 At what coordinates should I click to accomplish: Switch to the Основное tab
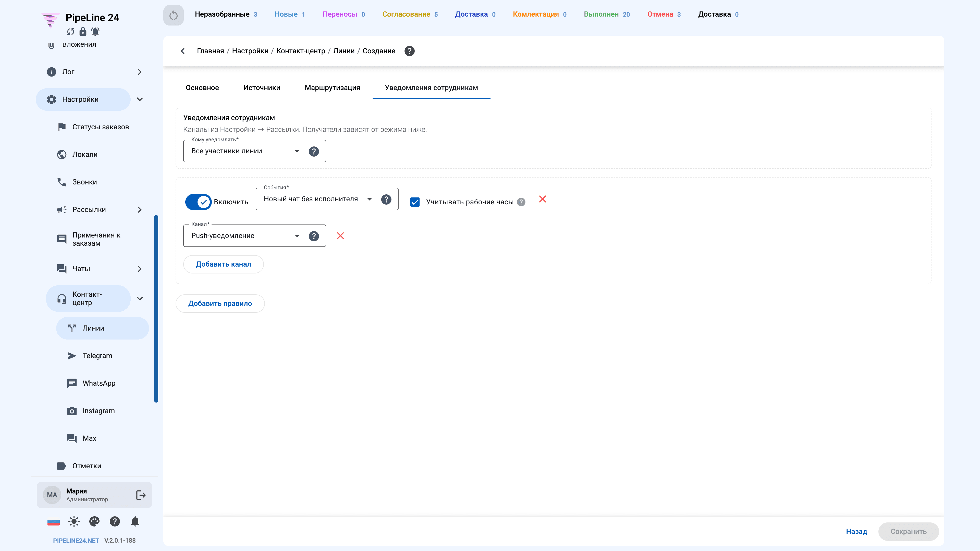coord(202,88)
